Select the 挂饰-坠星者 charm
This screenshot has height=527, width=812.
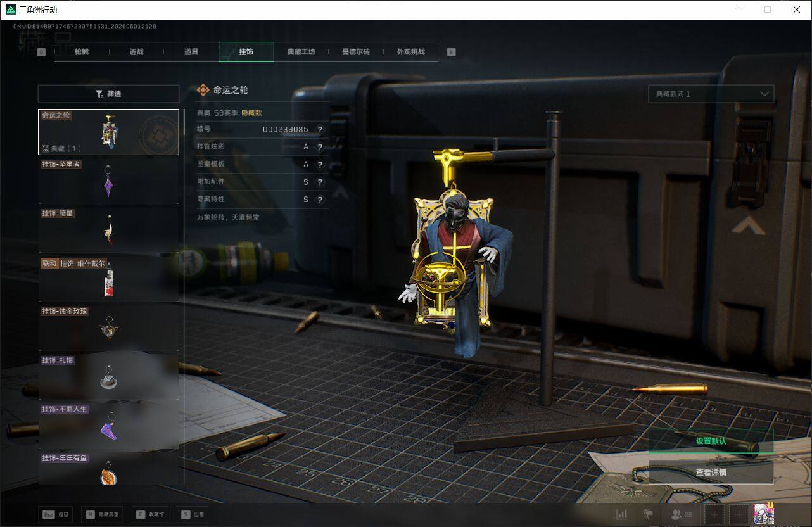(108, 181)
